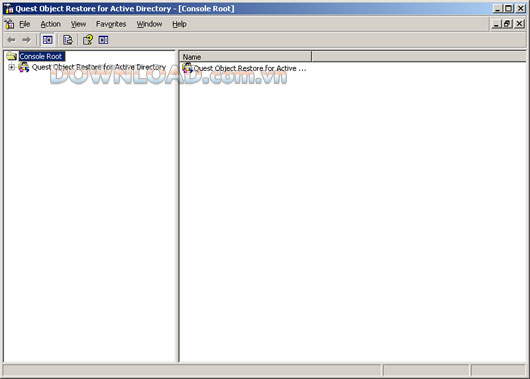Screen dimensions: 530x379
Task: Open the Action menu
Action: 51,24
